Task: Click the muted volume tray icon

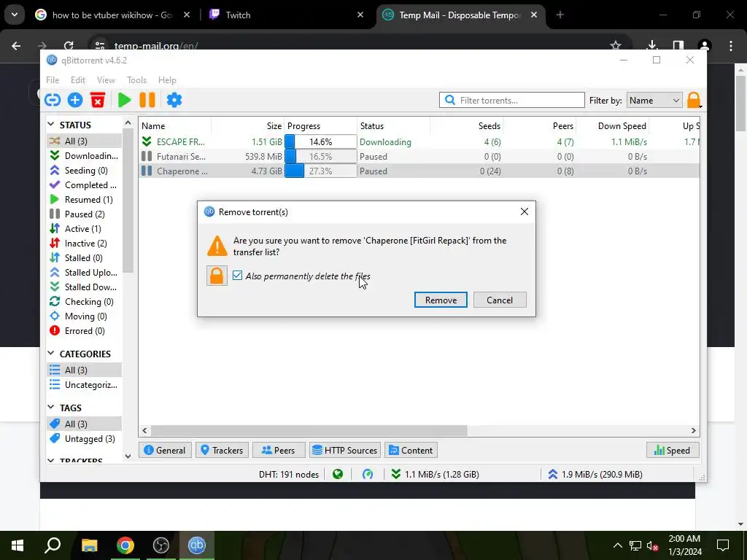Action: [x=653, y=545]
